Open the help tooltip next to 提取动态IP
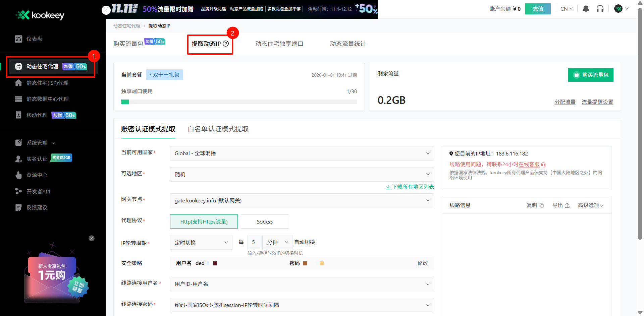Screen dimensions: 644x316 226,44
